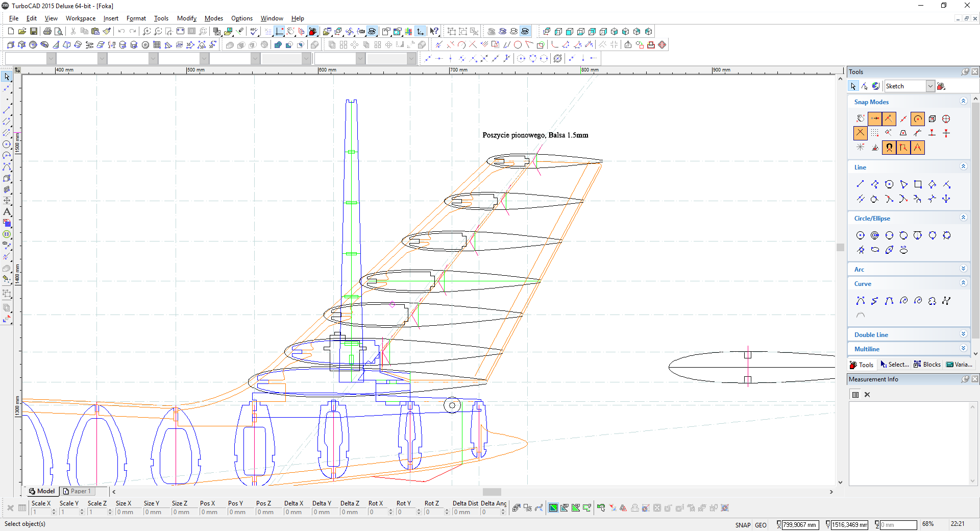980x531 pixels.
Task: Collapse the Snap Modes section
Action: pos(963,102)
